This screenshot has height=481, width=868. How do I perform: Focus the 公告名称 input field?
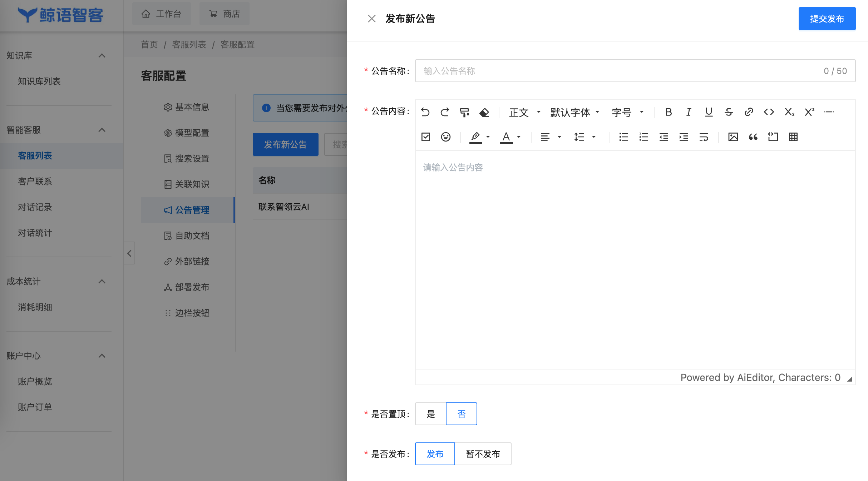[635, 71]
